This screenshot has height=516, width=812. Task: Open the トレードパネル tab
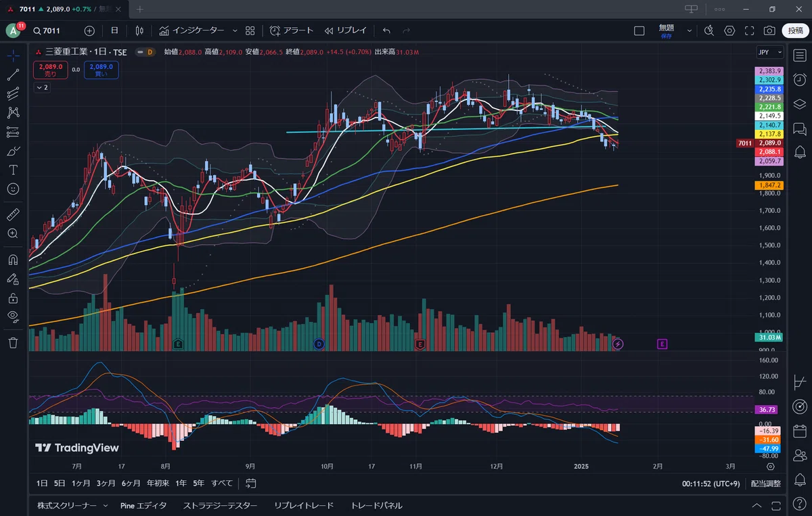pos(376,506)
